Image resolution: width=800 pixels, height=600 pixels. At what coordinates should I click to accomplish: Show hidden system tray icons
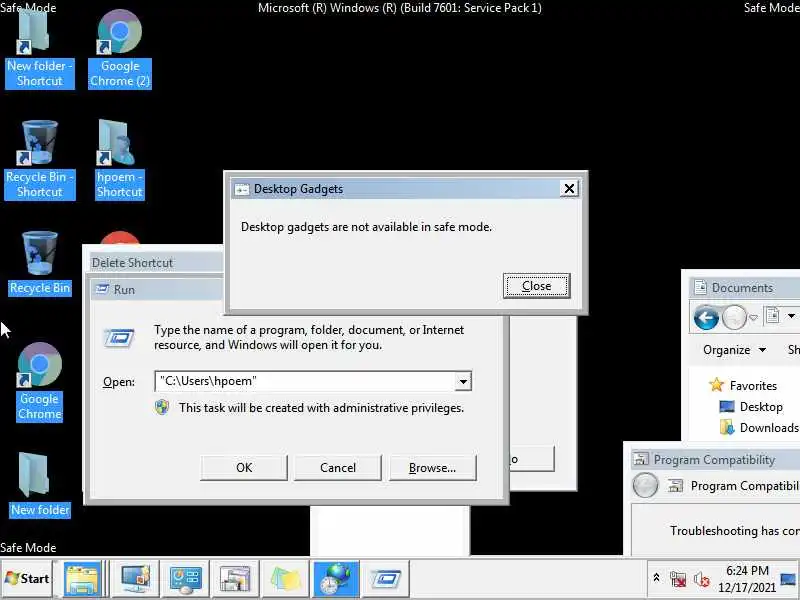(656, 578)
